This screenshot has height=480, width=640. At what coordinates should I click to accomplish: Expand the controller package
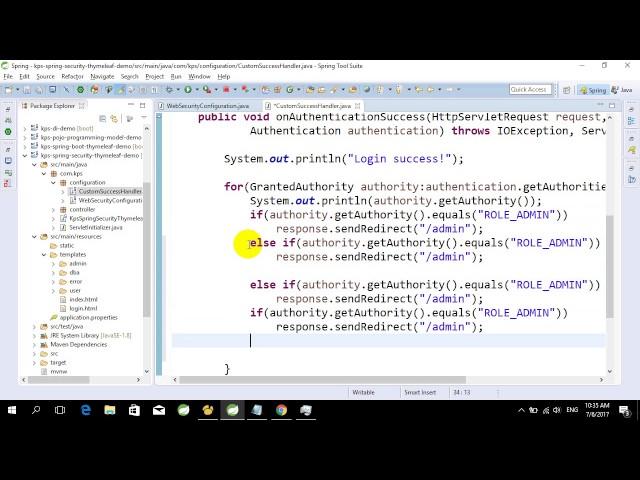[53, 209]
